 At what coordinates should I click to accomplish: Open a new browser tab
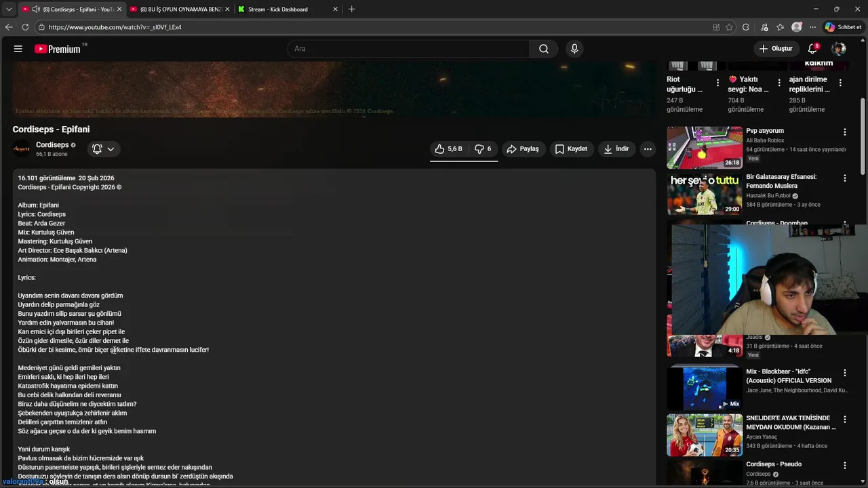[351, 9]
